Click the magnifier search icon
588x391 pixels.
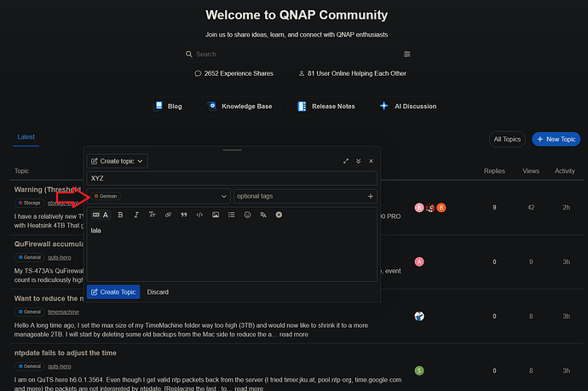[x=189, y=55]
